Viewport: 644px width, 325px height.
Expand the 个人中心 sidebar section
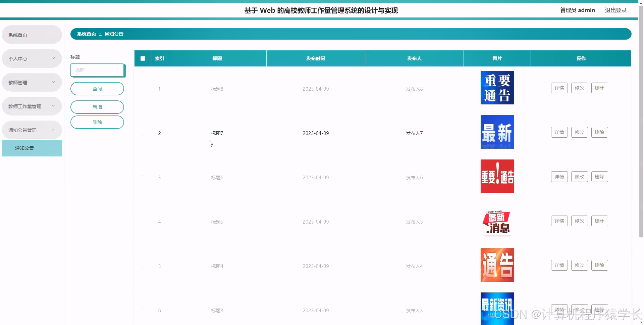(x=32, y=58)
